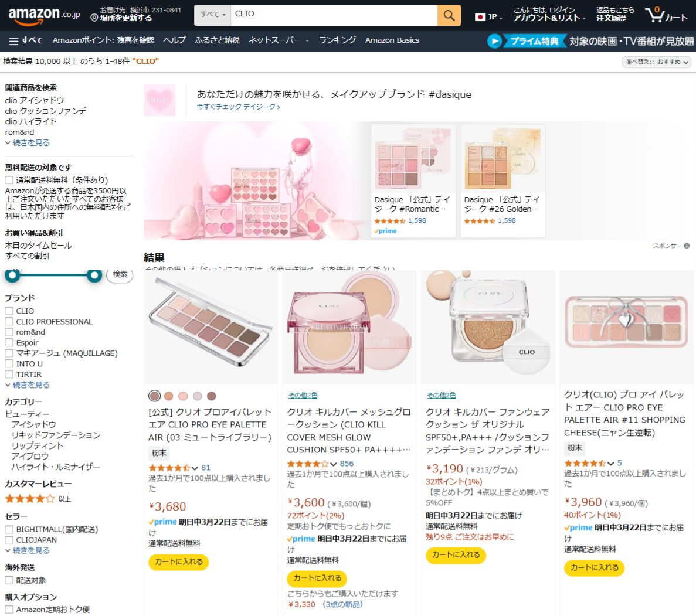696x616 pixels.
Task: Check the INTO U brand checkbox
Action: coord(9,363)
